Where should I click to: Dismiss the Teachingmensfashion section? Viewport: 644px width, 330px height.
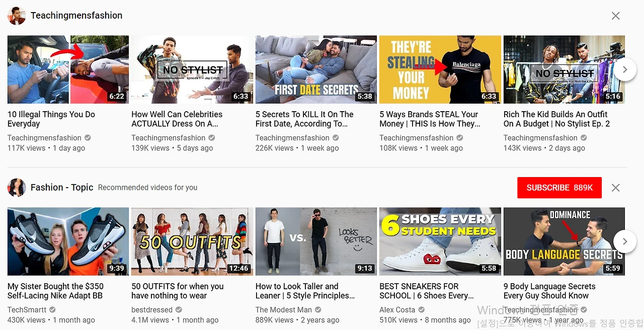point(615,16)
